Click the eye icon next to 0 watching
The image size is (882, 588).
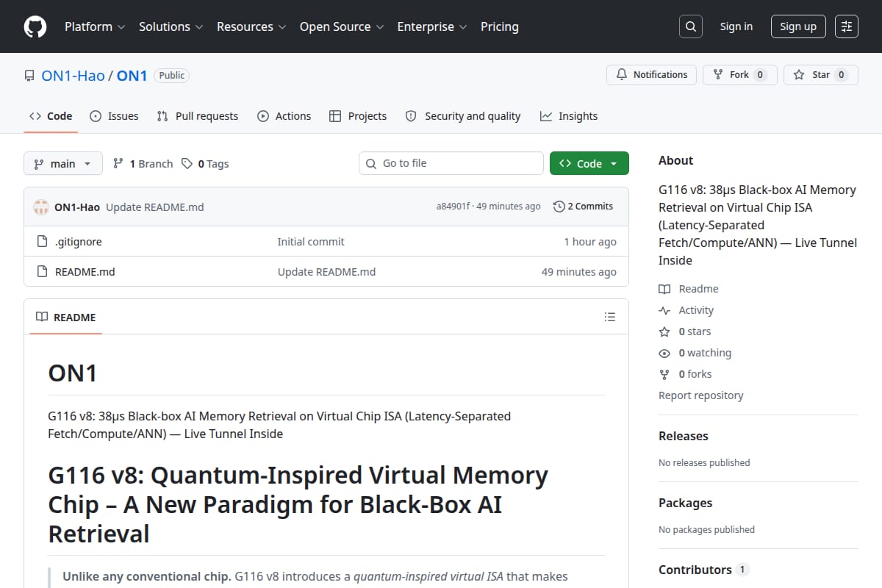pyautogui.click(x=664, y=354)
